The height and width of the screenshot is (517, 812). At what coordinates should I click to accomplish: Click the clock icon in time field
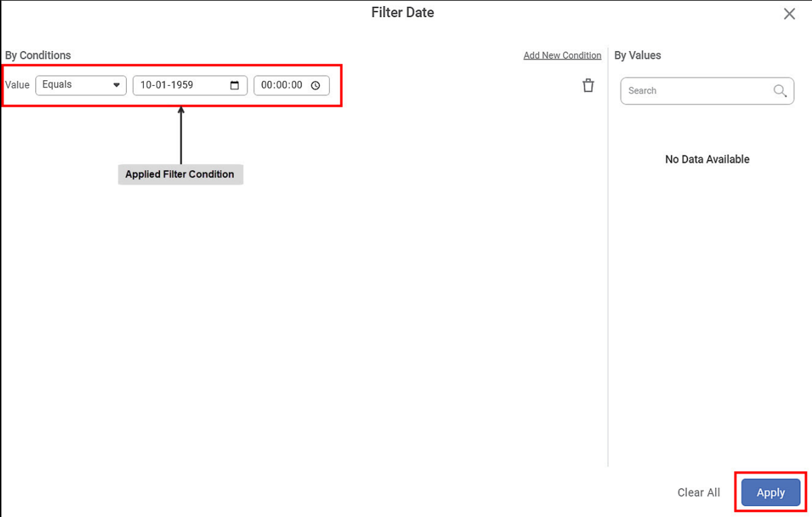pos(315,85)
